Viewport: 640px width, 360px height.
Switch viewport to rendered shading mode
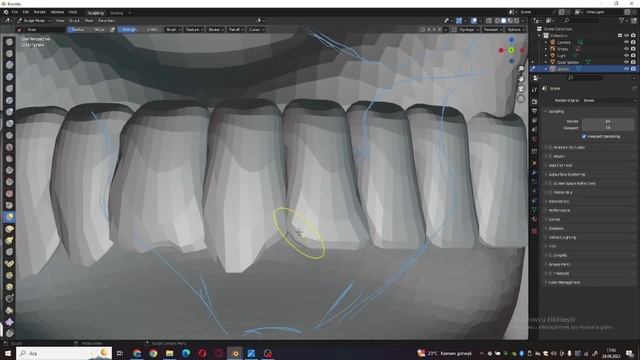click(x=516, y=20)
